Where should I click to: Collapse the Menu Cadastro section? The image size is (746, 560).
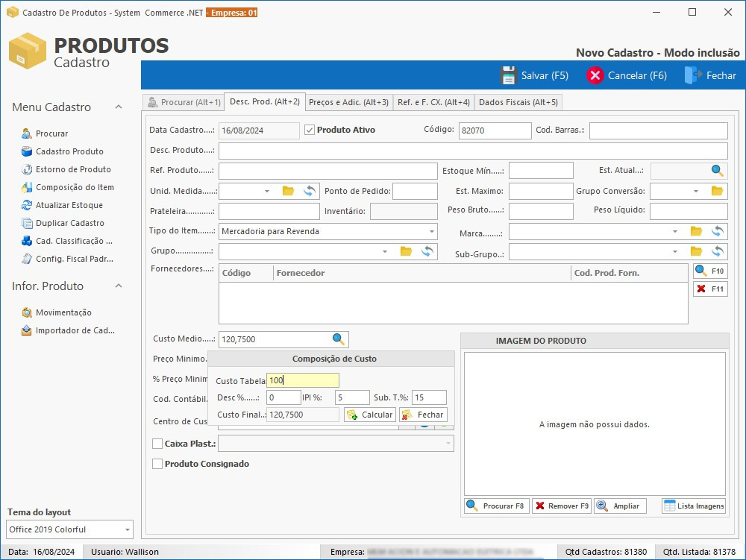[x=119, y=107]
